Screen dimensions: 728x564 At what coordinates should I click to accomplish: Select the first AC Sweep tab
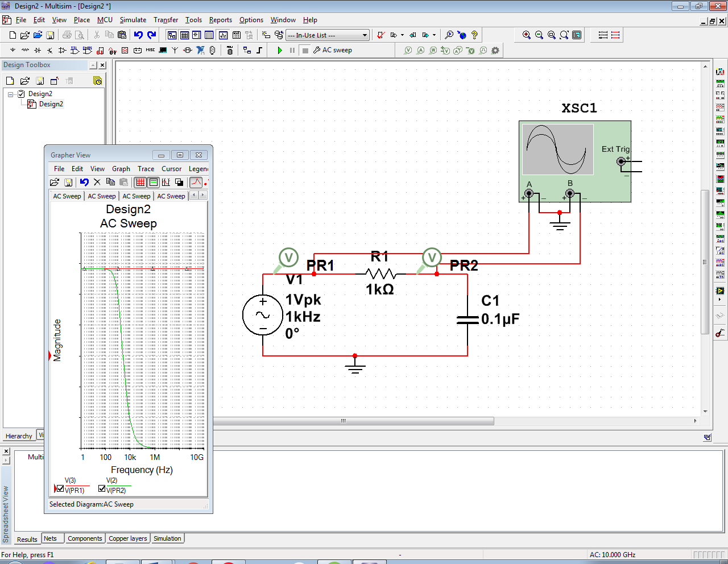(x=67, y=196)
